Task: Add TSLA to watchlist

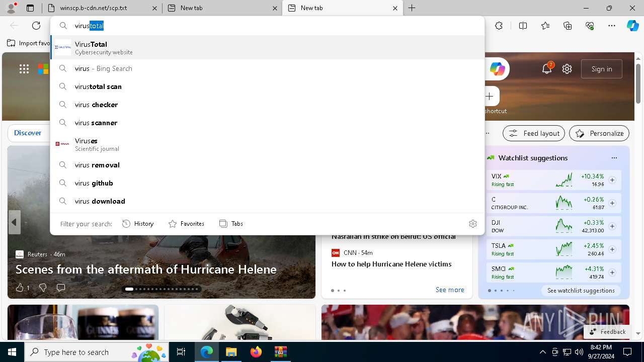Action: 612,249
